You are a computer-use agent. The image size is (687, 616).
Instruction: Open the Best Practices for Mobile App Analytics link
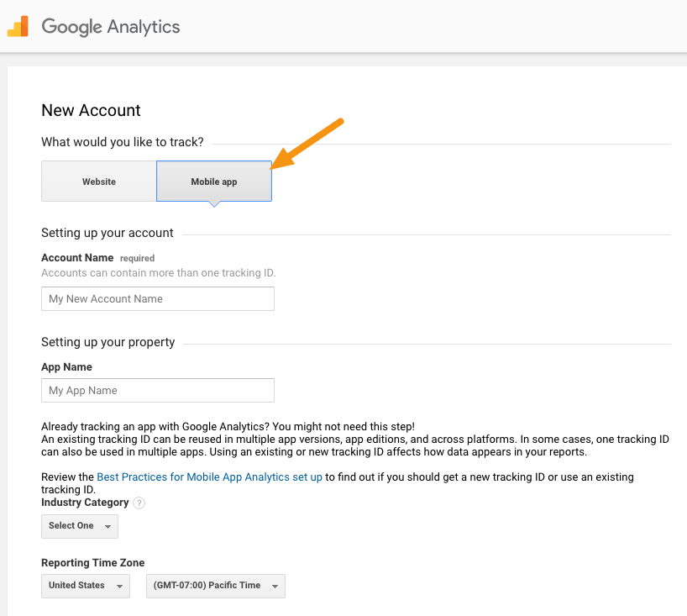pos(209,476)
